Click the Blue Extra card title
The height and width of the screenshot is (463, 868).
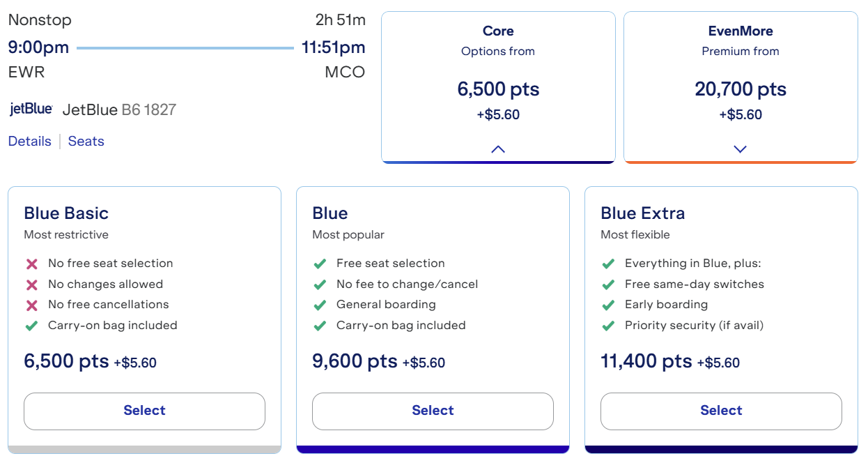[x=642, y=213]
